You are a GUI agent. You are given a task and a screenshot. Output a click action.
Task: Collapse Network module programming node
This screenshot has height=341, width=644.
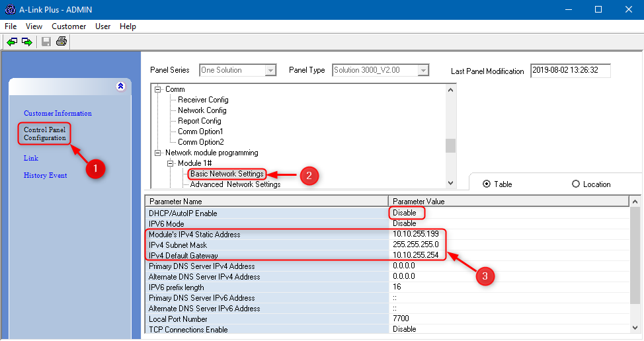pyautogui.click(x=157, y=153)
